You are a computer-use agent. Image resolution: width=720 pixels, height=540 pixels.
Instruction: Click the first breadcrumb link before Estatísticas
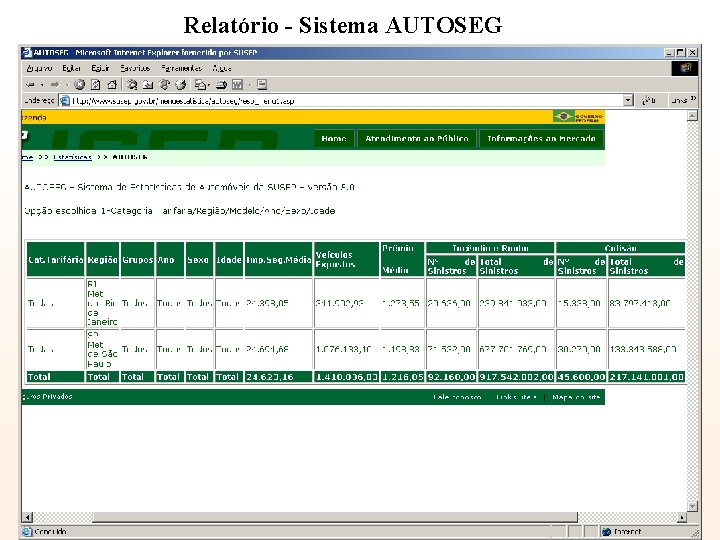[27, 157]
